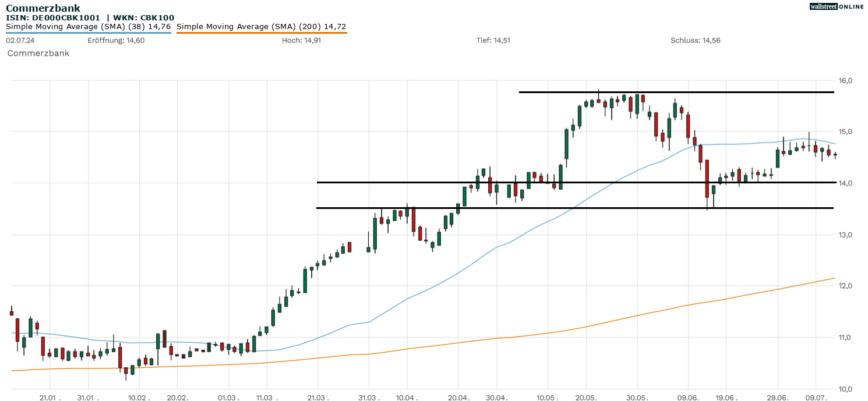Click the bold Commerzbank title heading
868x401 pixels.
tap(43, 8)
